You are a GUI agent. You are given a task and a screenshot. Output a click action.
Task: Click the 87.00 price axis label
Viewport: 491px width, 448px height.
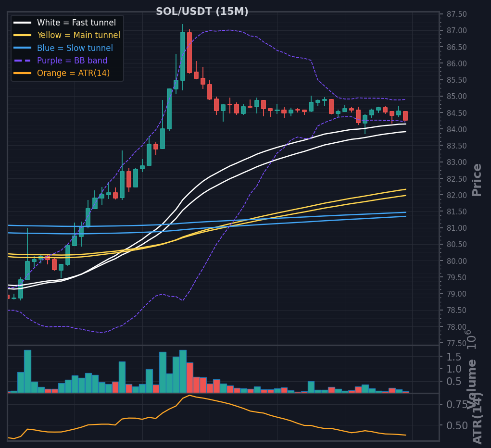(456, 31)
